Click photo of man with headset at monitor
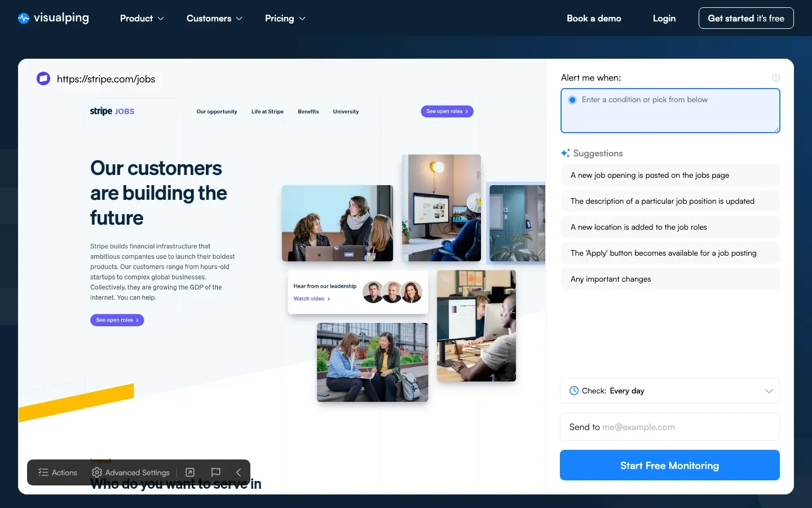The width and height of the screenshot is (812, 508). point(476,326)
